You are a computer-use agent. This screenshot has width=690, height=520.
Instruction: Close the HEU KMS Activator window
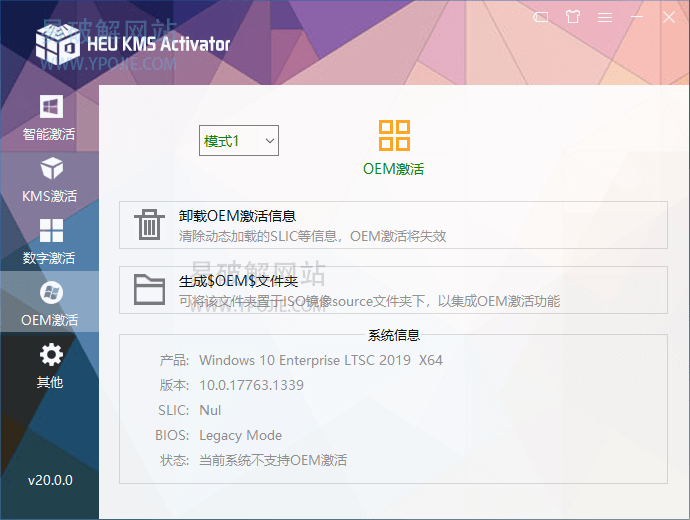pos(669,17)
